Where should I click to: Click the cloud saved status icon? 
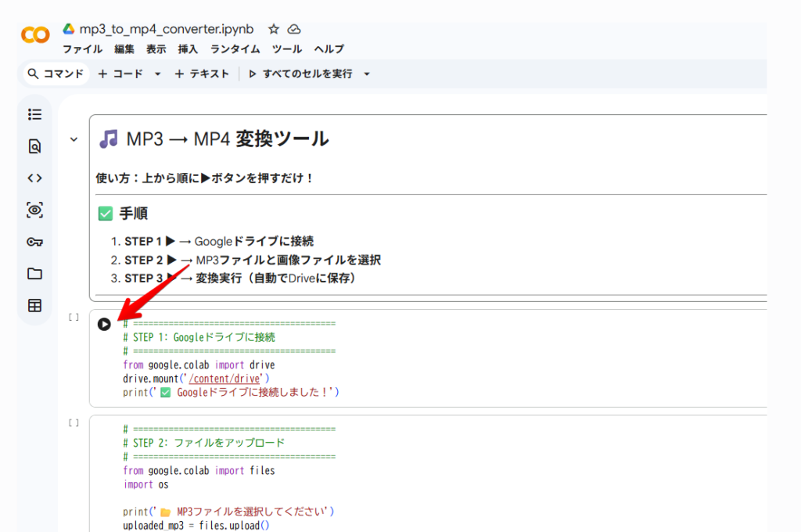click(x=294, y=29)
